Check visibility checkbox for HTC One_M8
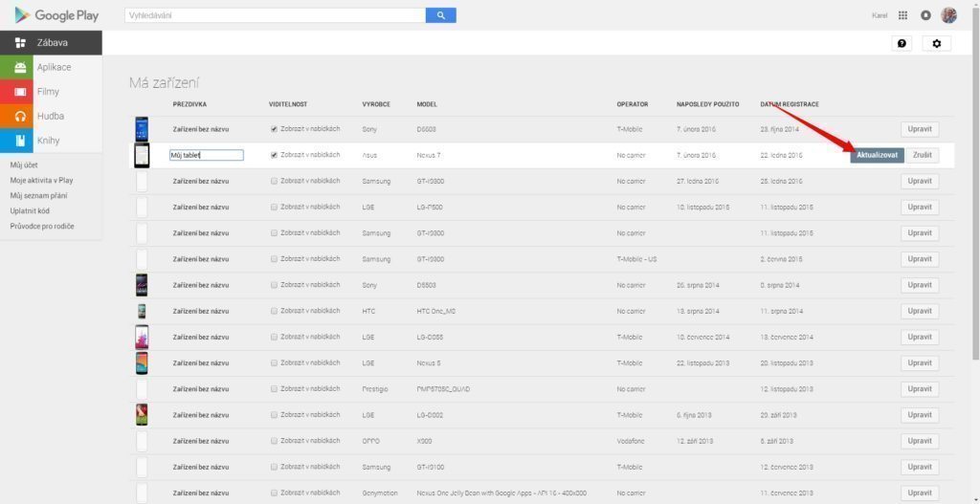 tap(274, 311)
